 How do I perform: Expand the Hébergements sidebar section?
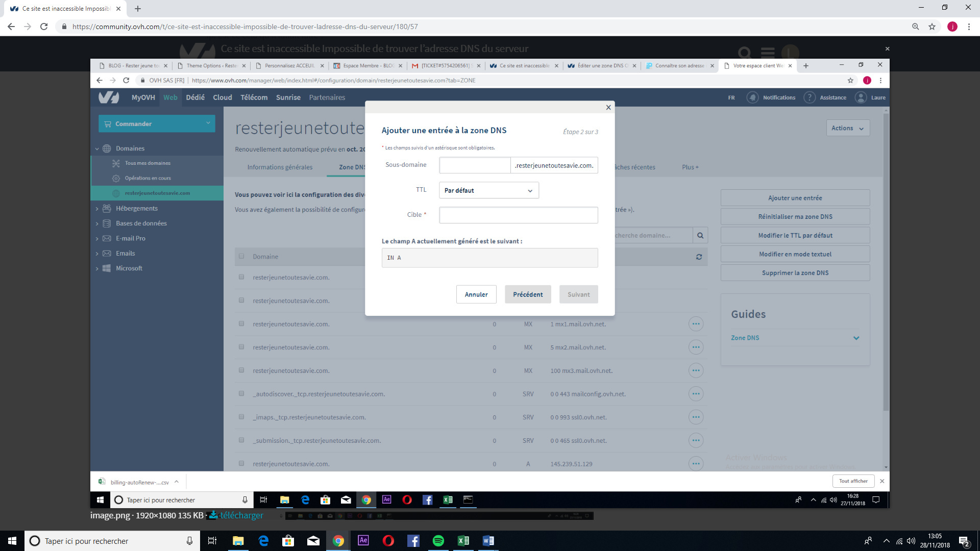[136, 208]
